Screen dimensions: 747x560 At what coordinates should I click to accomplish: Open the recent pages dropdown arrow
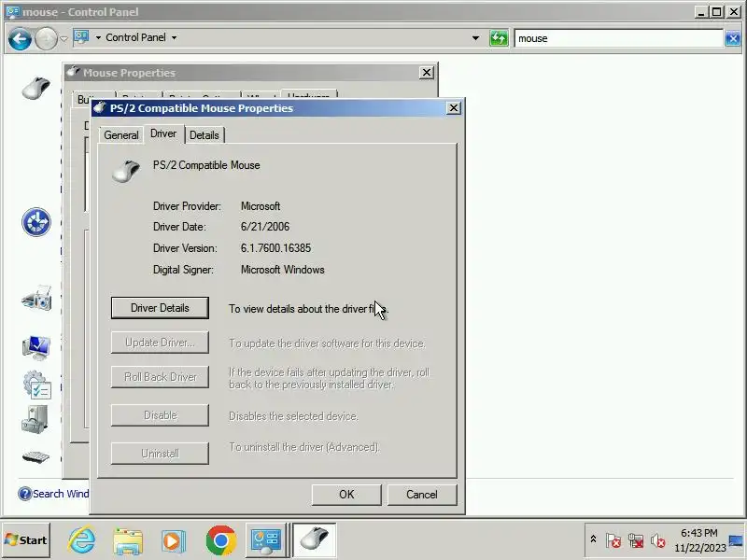[x=63, y=39]
